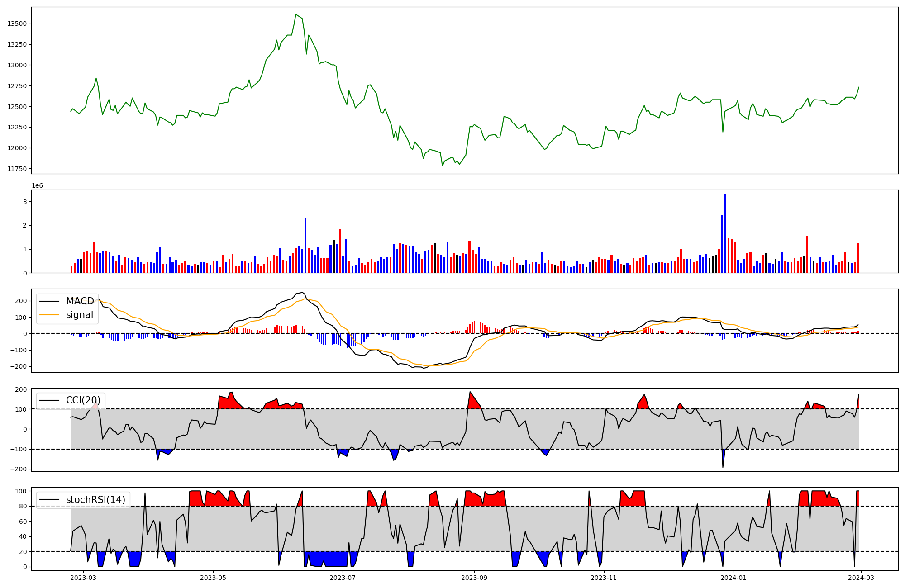The image size is (905, 588).
Task: Click the CCI(20) legend entry
Action: click(83, 400)
